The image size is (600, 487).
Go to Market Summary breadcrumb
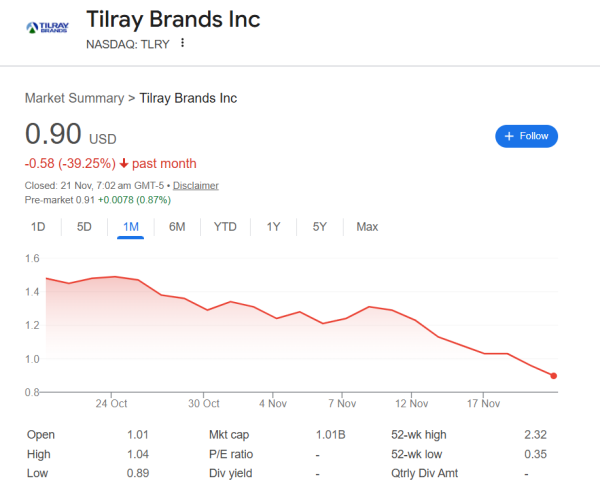(x=75, y=98)
